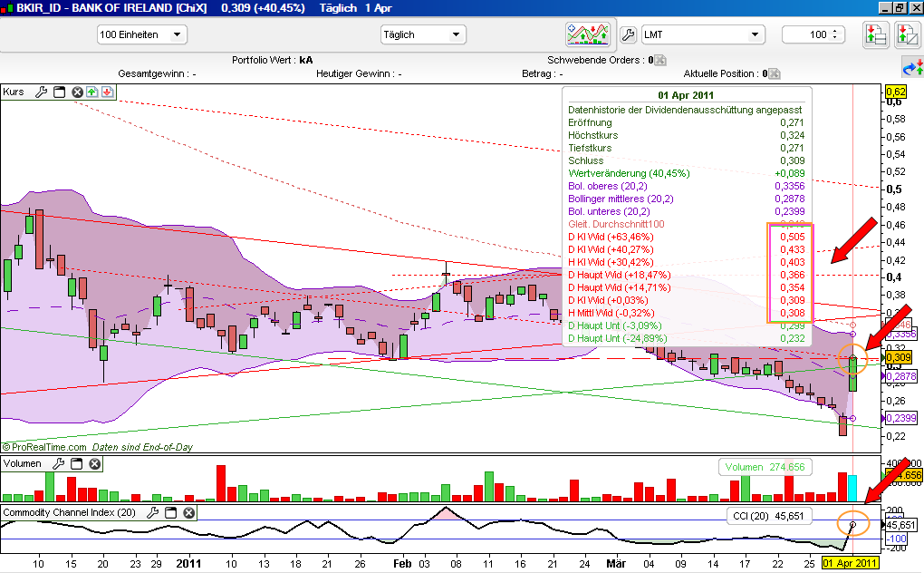Open the Täglich timeframe dropdown
Image resolution: width=924 pixels, height=573 pixels.
(423, 34)
